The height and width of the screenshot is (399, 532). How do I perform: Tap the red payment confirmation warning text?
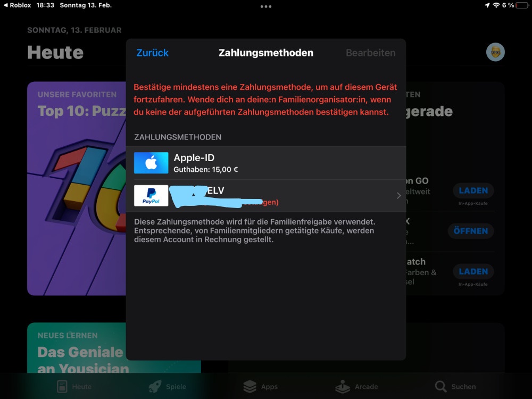click(265, 99)
